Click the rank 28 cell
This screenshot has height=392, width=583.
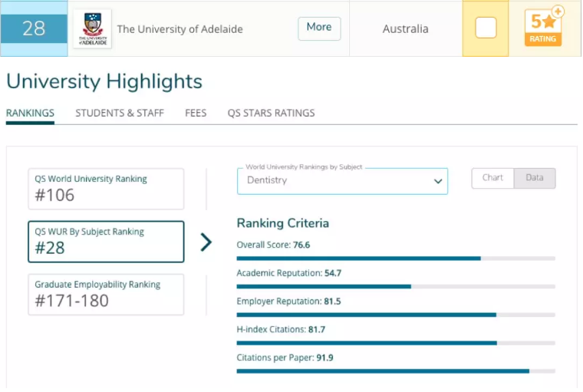coord(34,29)
